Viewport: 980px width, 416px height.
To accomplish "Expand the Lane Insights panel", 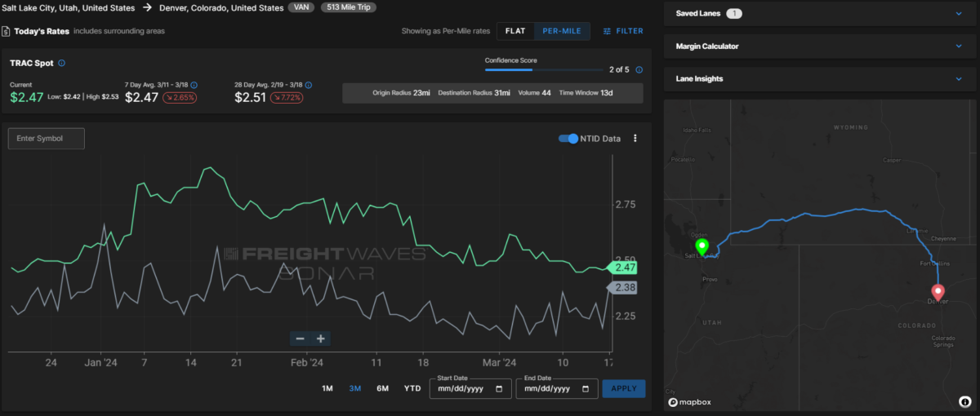I will [x=821, y=78].
